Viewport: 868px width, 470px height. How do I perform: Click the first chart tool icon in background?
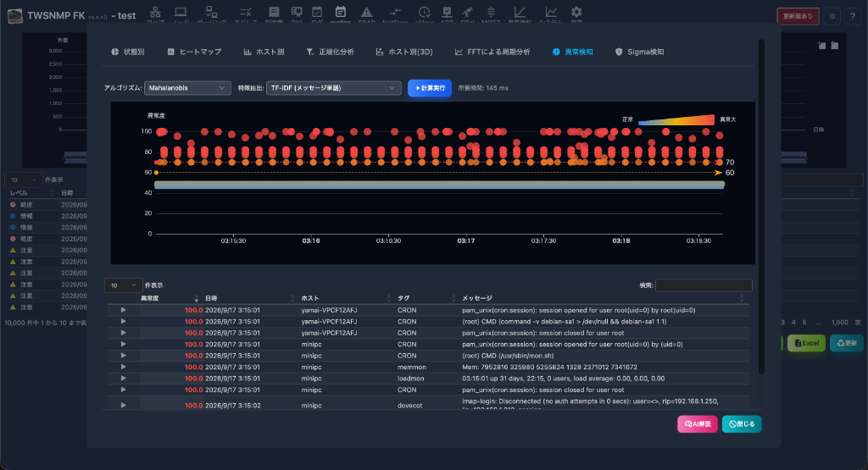(821, 46)
